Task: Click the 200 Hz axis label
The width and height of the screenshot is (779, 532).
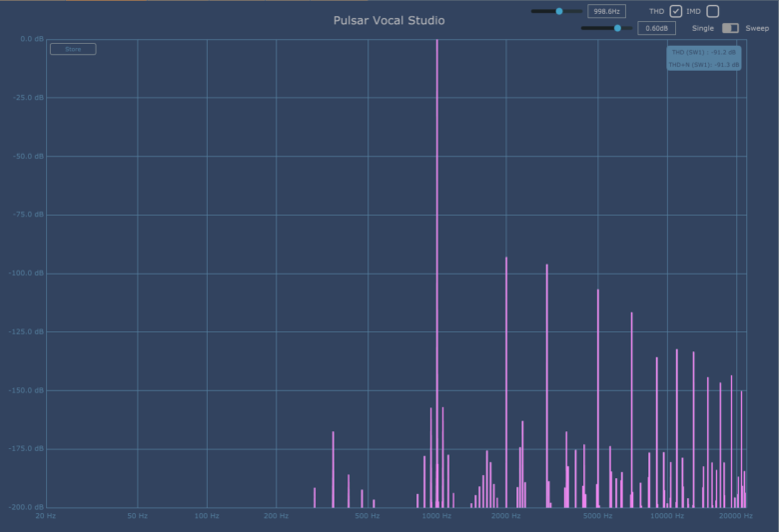Action: (x=277, y=516)
